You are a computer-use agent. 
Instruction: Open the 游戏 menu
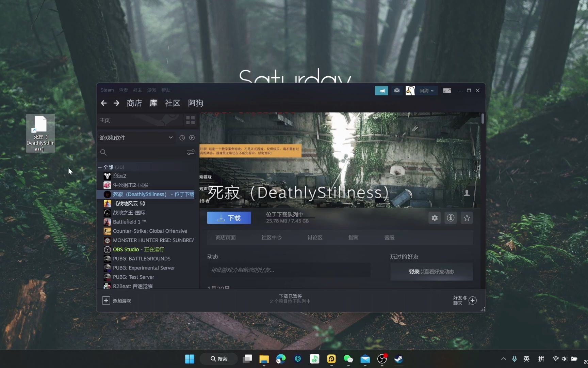[x=151, y=90]
